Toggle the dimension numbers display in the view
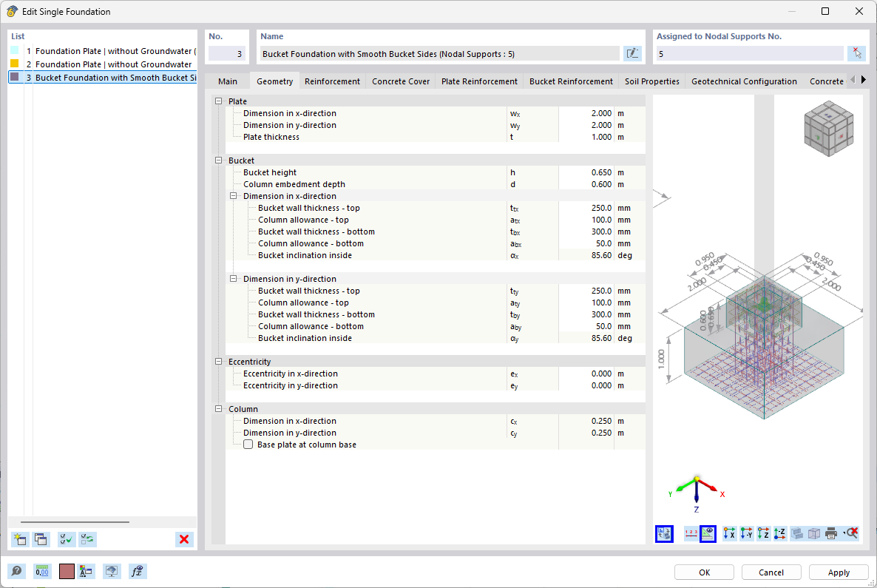The image size is (877, 588). point(691,533)
